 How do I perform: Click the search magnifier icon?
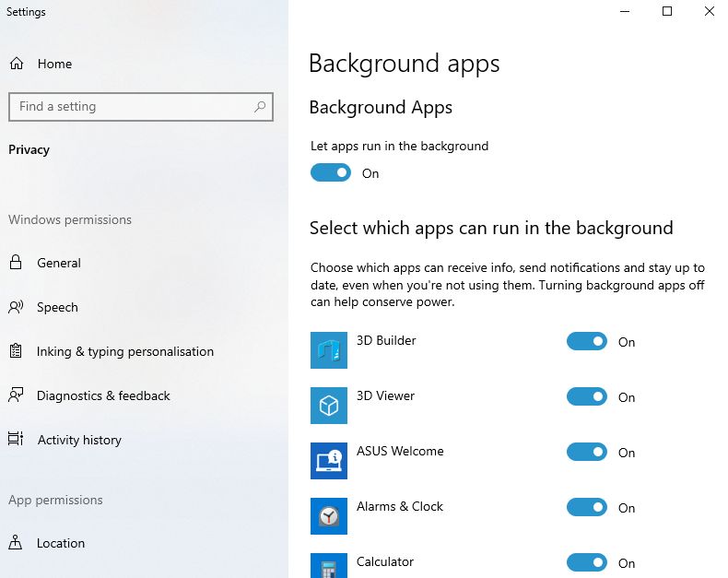pyautogui.click(x=260, y=107)
